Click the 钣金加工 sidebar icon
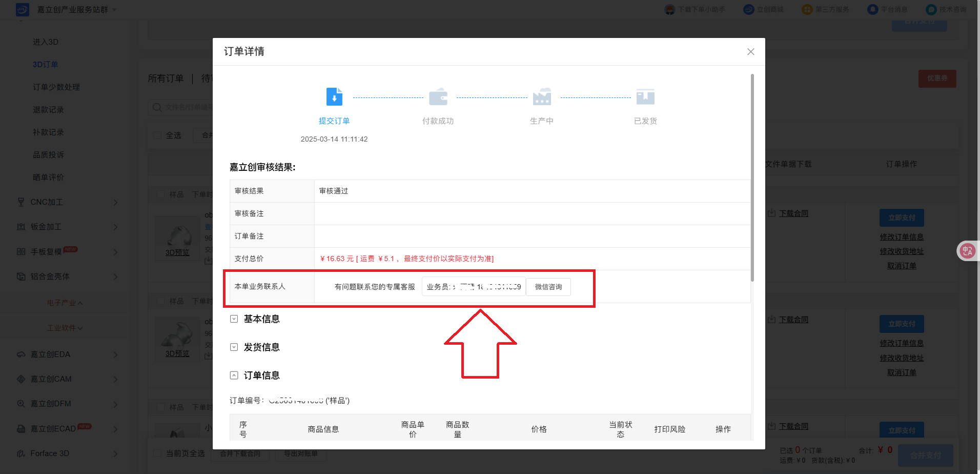The image size is (980, 474). (21, 227)
